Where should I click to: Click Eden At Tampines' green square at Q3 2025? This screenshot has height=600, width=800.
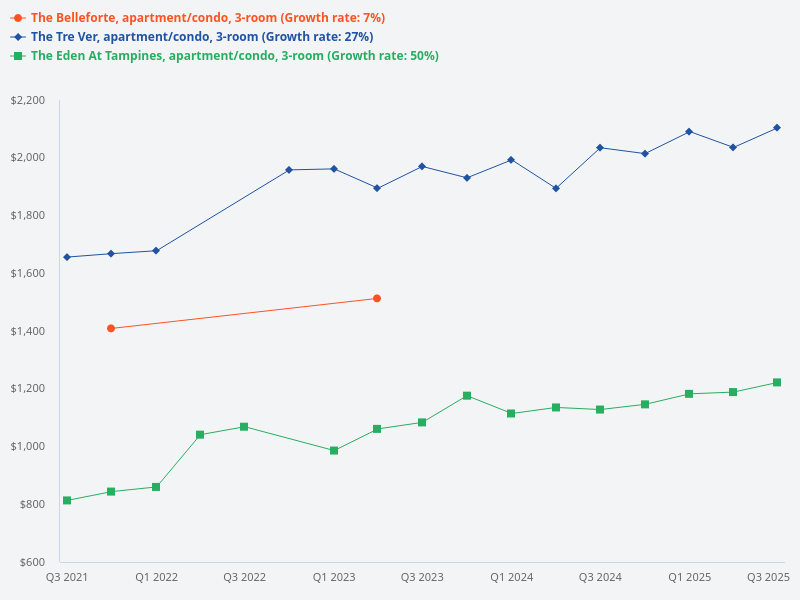[777, 382]
